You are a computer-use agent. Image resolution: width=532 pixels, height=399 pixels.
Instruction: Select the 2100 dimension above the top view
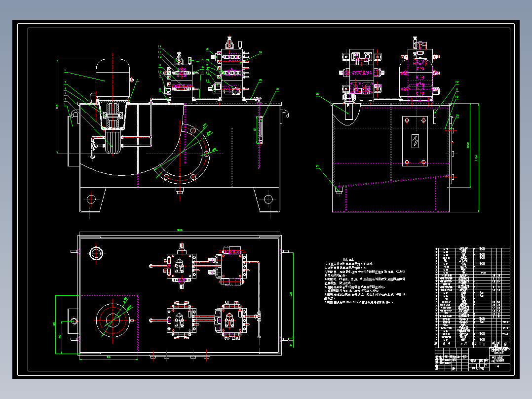(x=180, y=230)
